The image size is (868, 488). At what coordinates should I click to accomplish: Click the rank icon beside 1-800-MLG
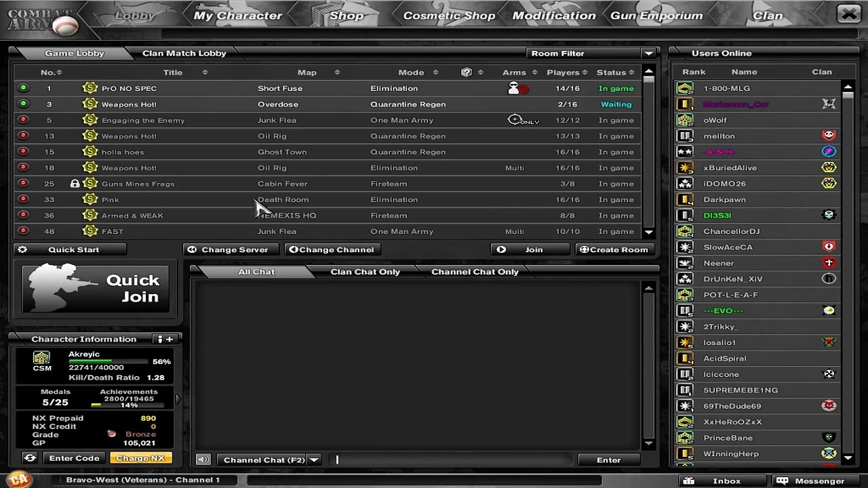click(685, 88)
